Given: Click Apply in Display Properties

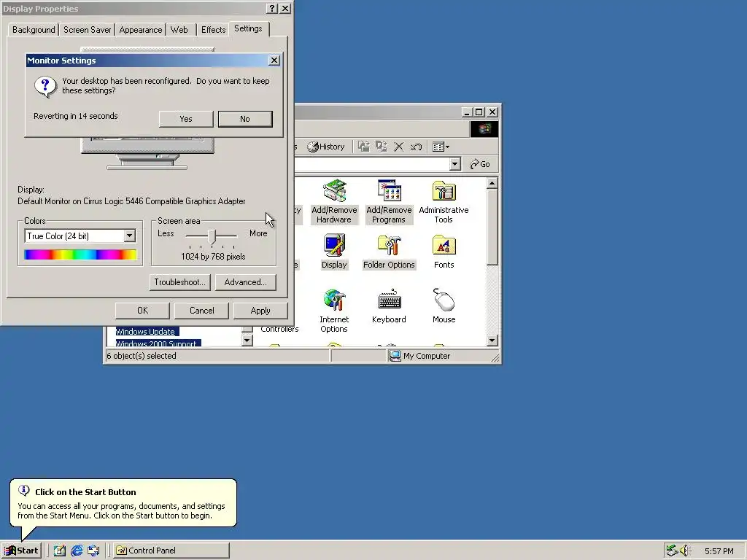Looking at the screenshot, I should (x=260, y=311).
